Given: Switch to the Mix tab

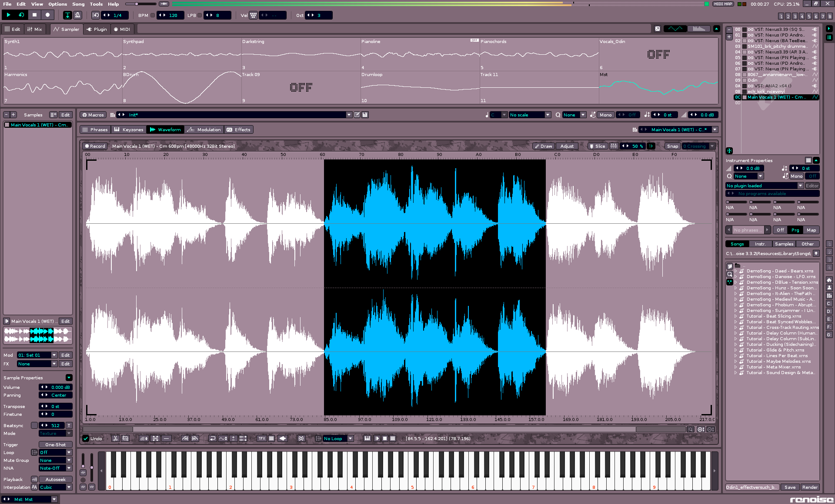Looking at the screenshot, I should point(34,29).
